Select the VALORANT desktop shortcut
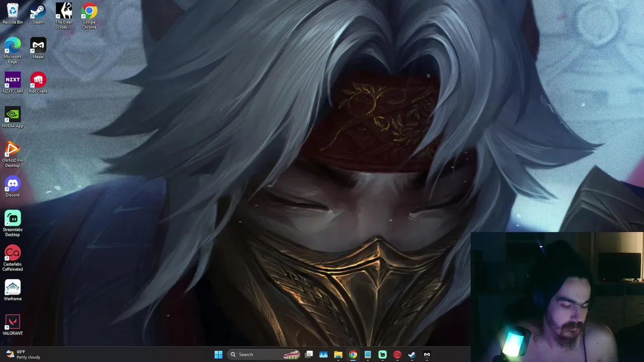 [x=13, y=325]
